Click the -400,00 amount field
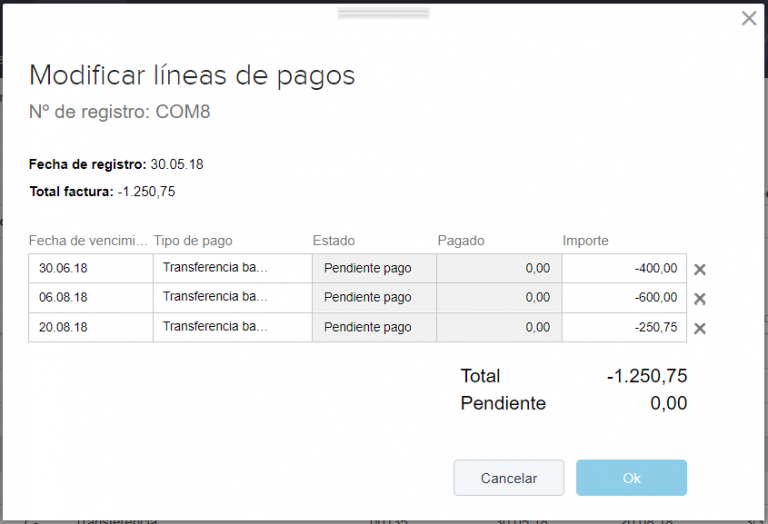768x524 pixels. coord(624,268)
